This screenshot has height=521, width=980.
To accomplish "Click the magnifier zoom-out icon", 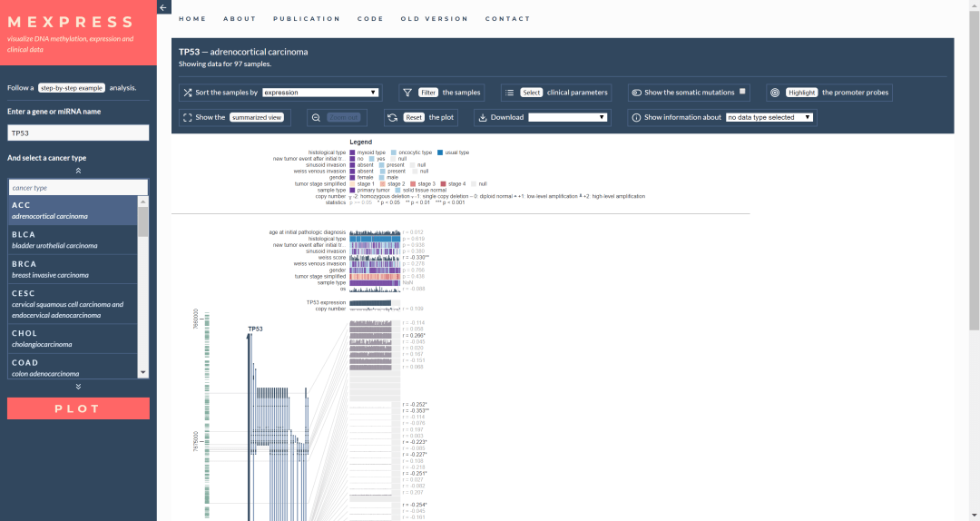I will [317, 118].
